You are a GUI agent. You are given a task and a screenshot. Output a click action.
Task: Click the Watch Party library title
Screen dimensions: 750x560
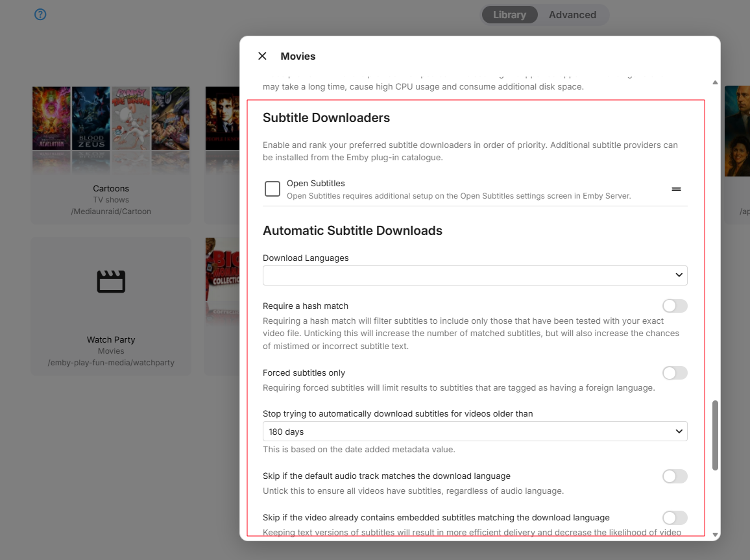pos(111,339)
